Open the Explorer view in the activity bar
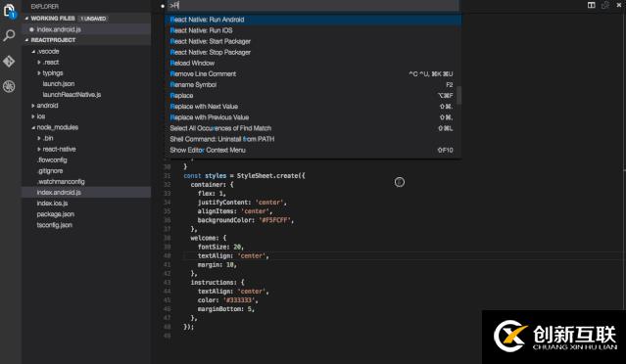This screenshot has height=364, width=626. (x=9, y=11)
